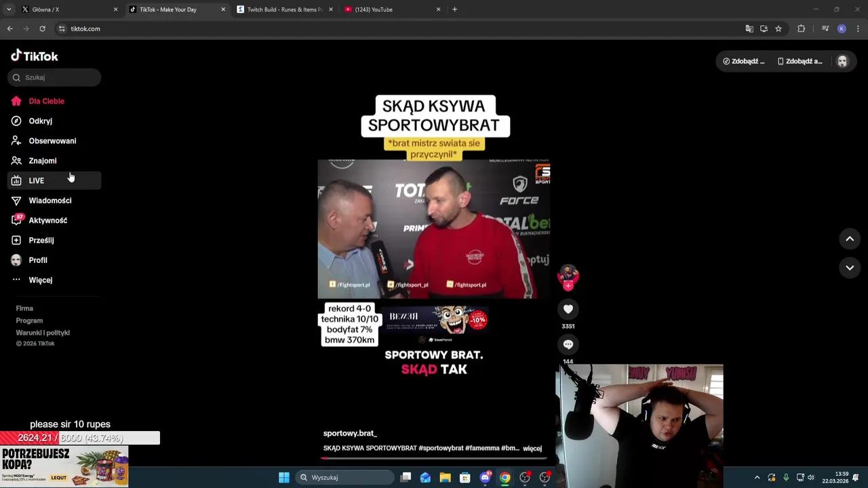Click first Zdobądź button in header

coord(744,61)
